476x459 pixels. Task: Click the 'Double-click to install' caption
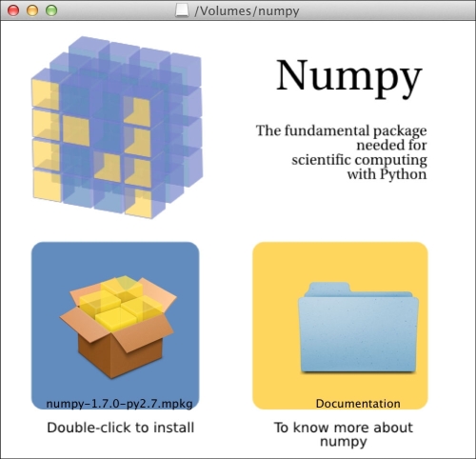(x=121, y=428)
